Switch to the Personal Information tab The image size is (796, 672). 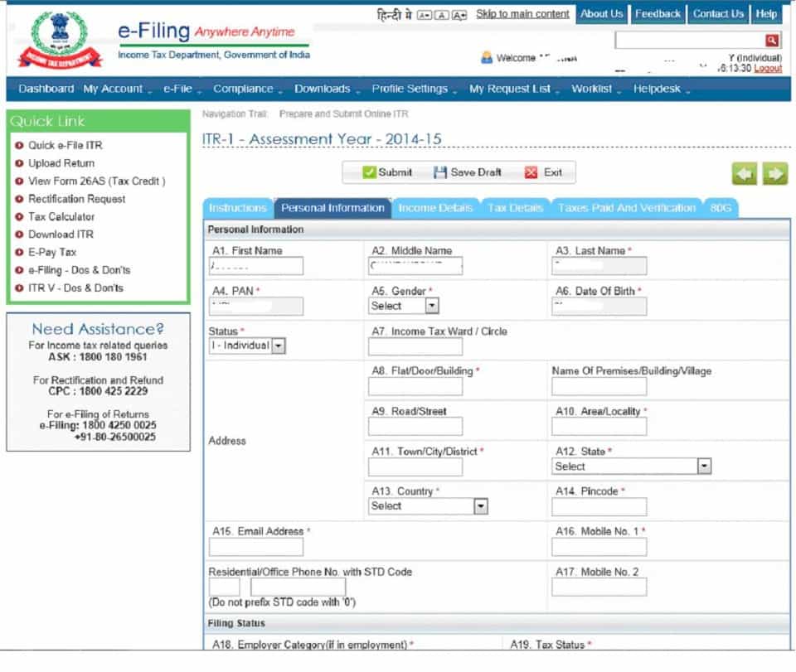(332, 209)
